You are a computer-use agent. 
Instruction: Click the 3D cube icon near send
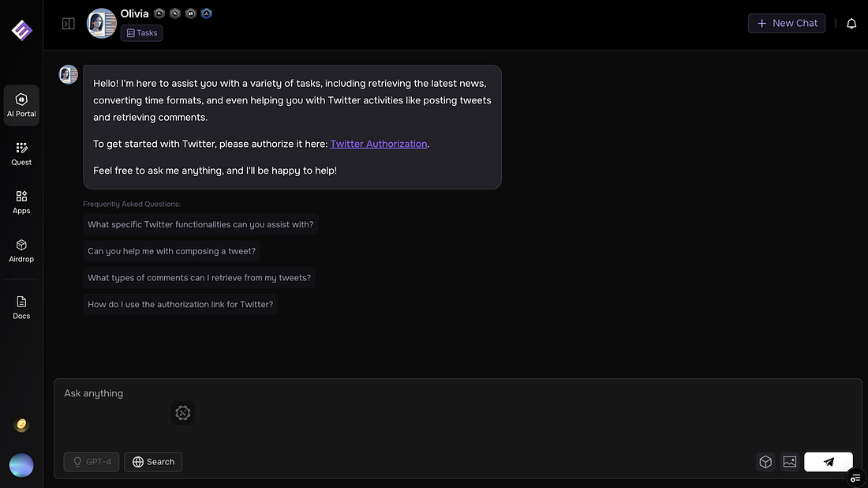(x=765, y=462)
